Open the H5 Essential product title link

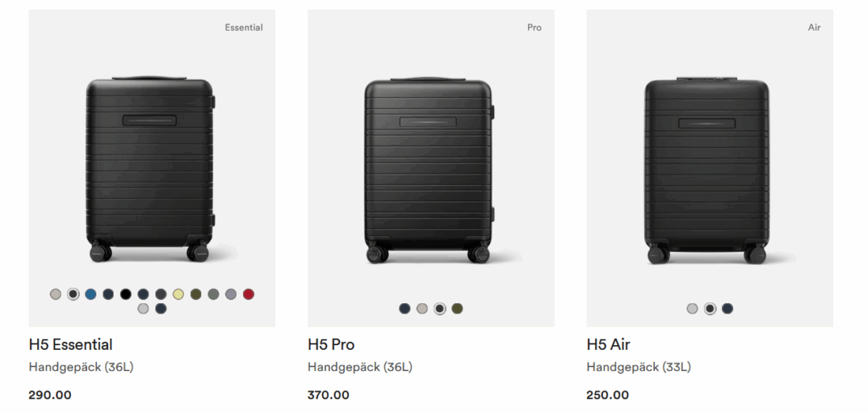point(70,344)
